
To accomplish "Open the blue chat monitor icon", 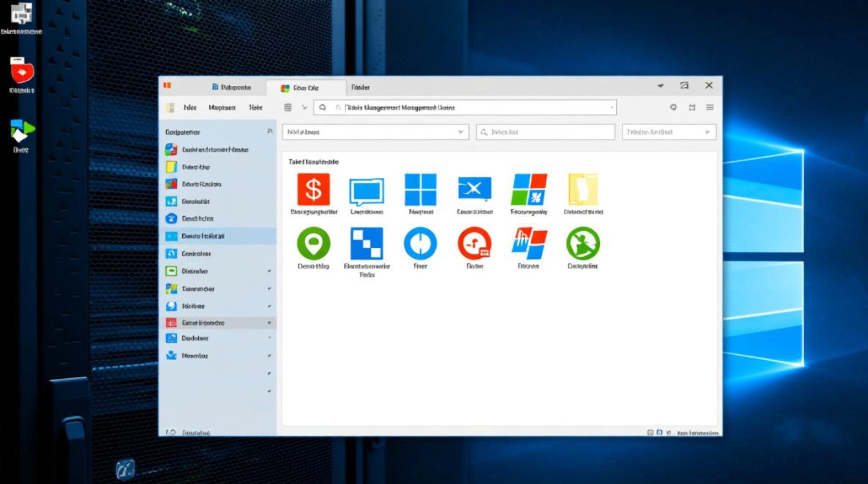I will 366,192.
